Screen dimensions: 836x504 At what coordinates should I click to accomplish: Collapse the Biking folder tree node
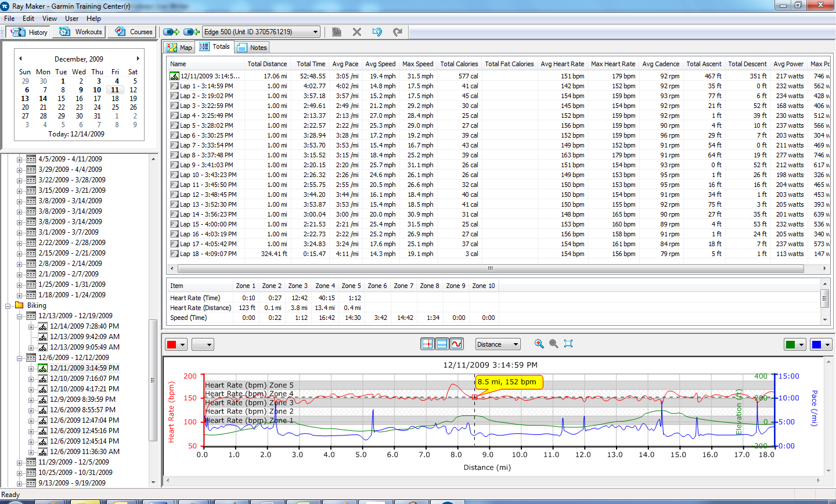coord(9,305)
